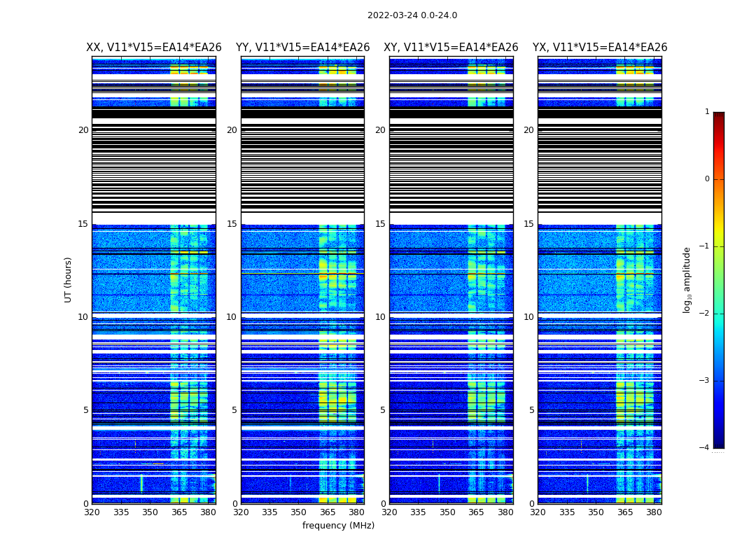This screenshot has height=560, width=735.
Task: Click the vertical green streak near 345 MHz in XX
Action: tap(141, 484)
